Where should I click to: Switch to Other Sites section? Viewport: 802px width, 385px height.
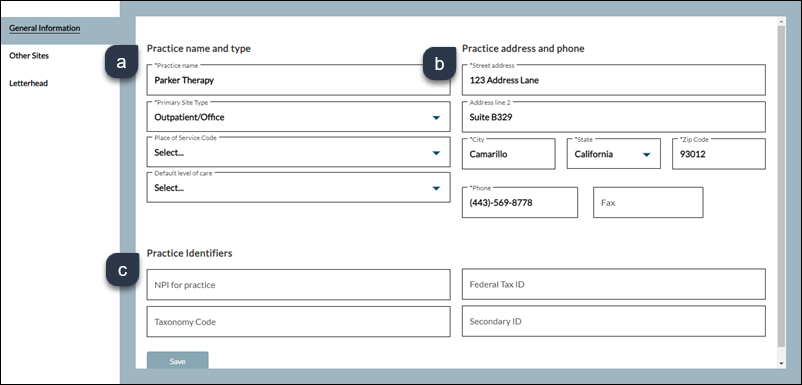[x=29, y=56]
